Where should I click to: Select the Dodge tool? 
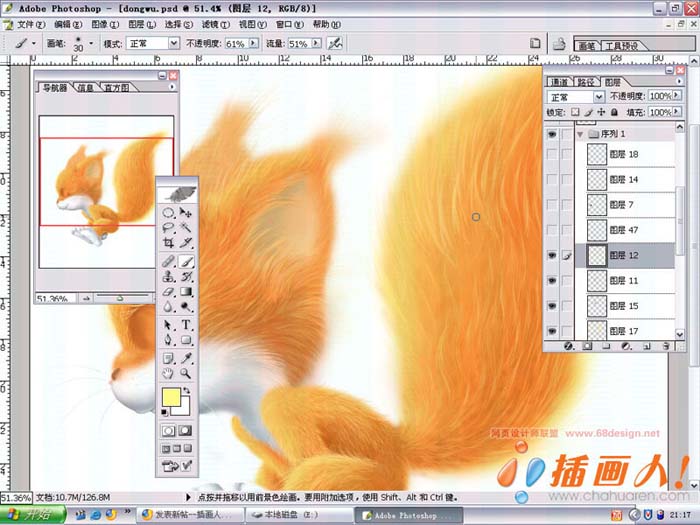click(x=186, y=307)
